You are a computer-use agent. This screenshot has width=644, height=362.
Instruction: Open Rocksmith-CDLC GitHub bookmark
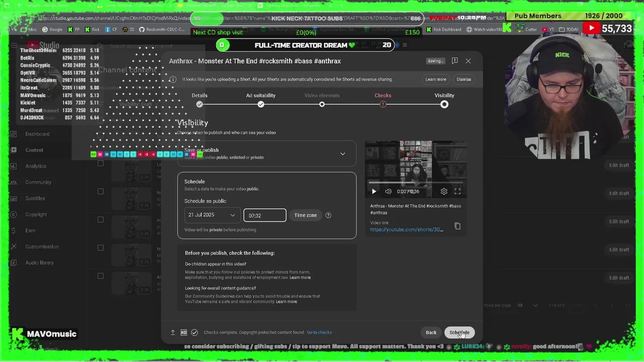point(162,30)
